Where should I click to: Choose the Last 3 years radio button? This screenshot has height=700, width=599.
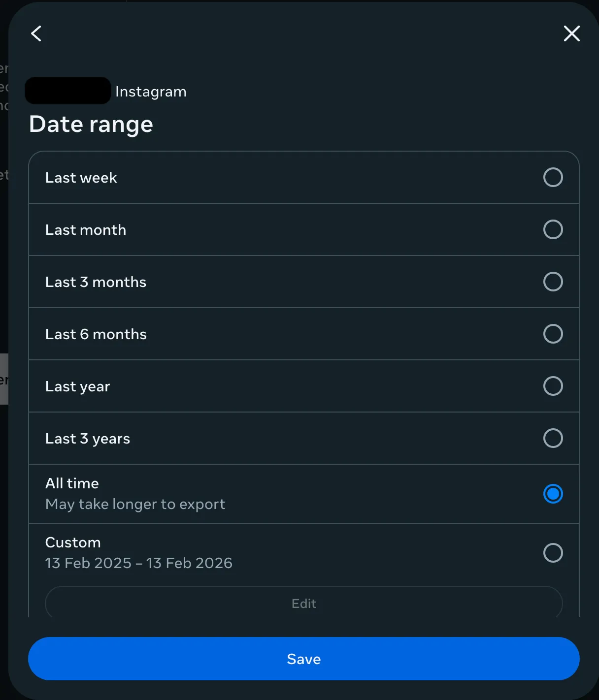point(553,438)
